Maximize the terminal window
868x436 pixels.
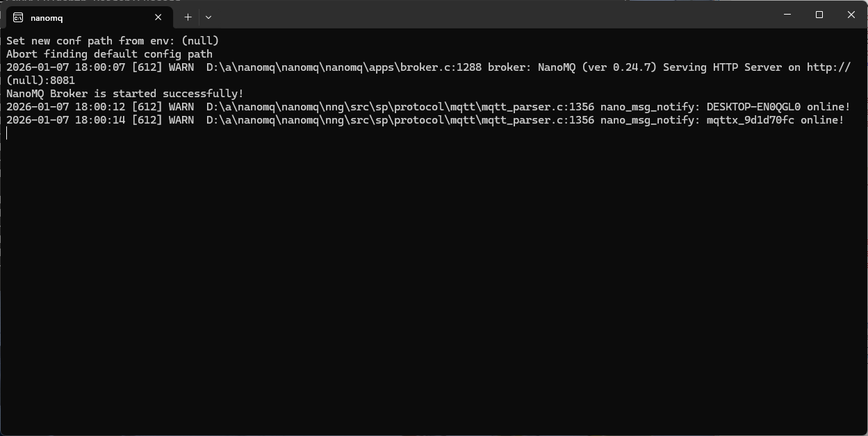pos(819,15)
